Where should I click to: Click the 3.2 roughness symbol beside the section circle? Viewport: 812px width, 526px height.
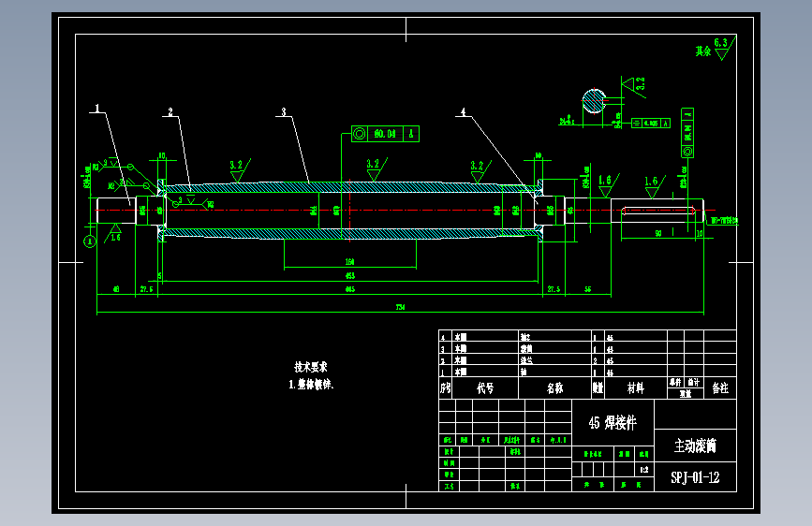tap(634, 86)
